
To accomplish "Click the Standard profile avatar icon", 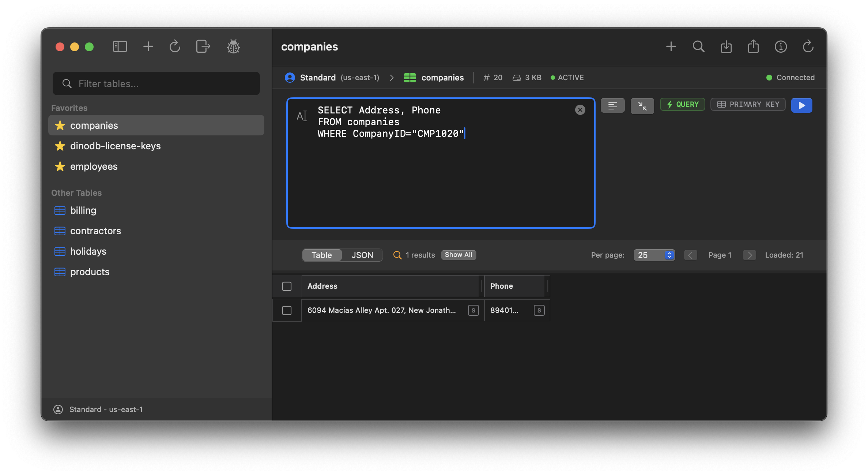I will tap(290, 78).
